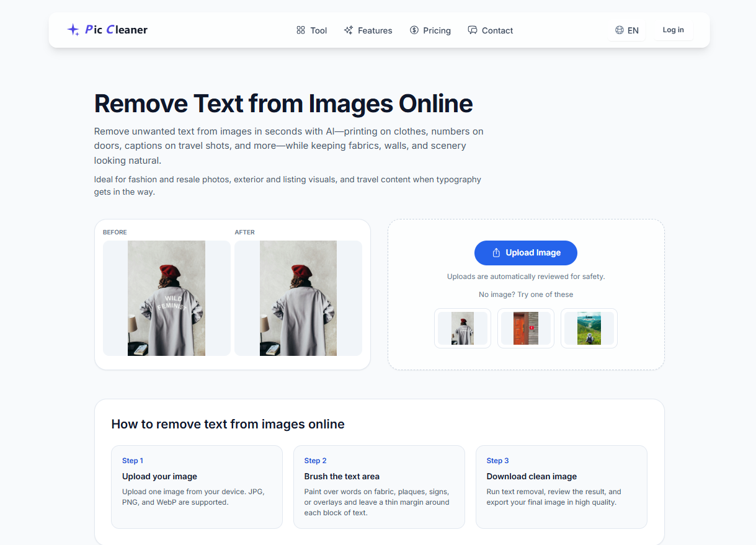Click the BEFORE example photo
The height and width of the screenshot is (545, 756).
click(x=166, y=298)
